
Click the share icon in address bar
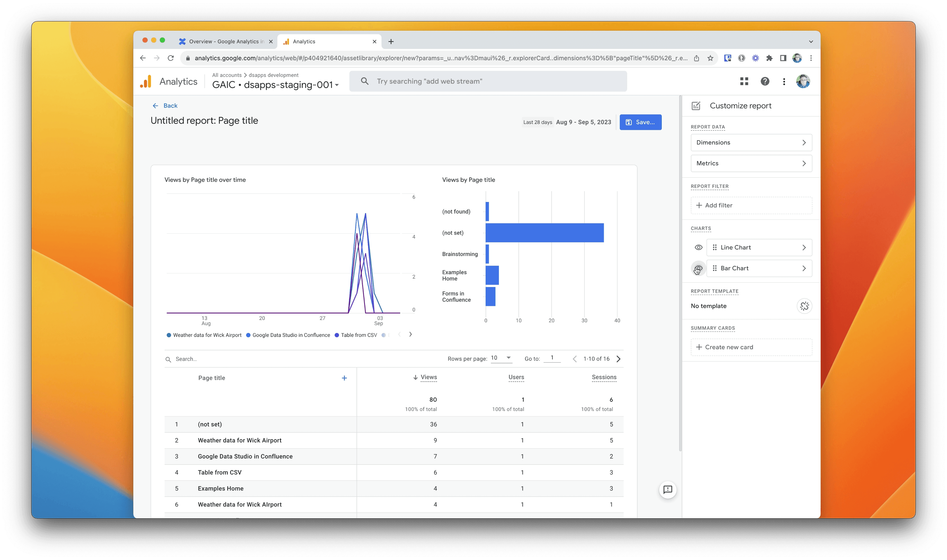696,58
